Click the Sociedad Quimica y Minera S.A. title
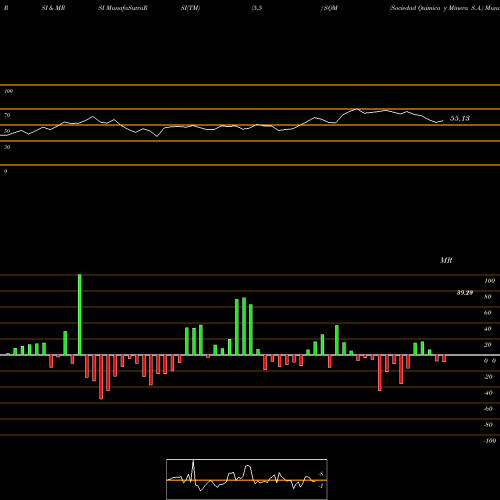500x500 pixels. tap(436, 8)
